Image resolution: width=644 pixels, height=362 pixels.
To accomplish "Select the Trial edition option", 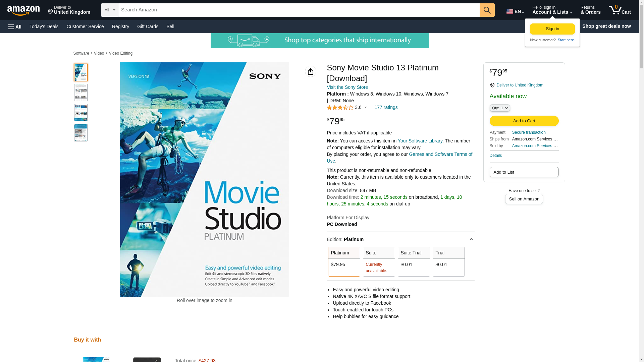I will [448, 261].
